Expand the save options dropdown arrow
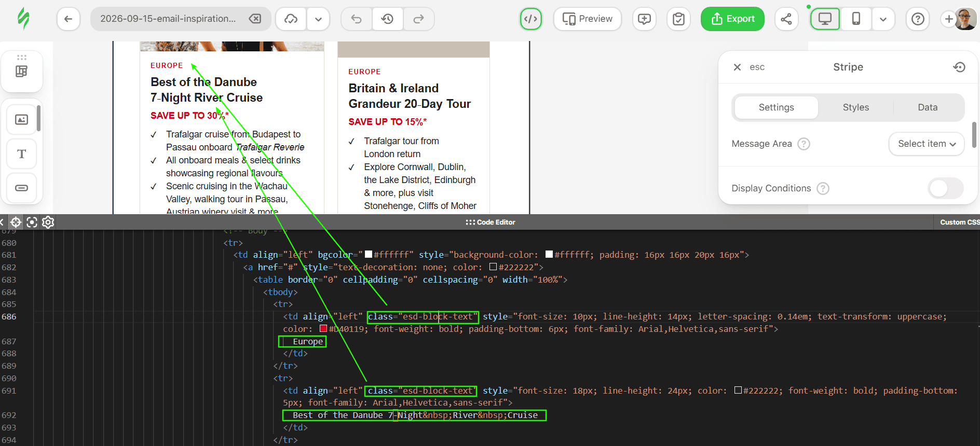 [318, 19]
